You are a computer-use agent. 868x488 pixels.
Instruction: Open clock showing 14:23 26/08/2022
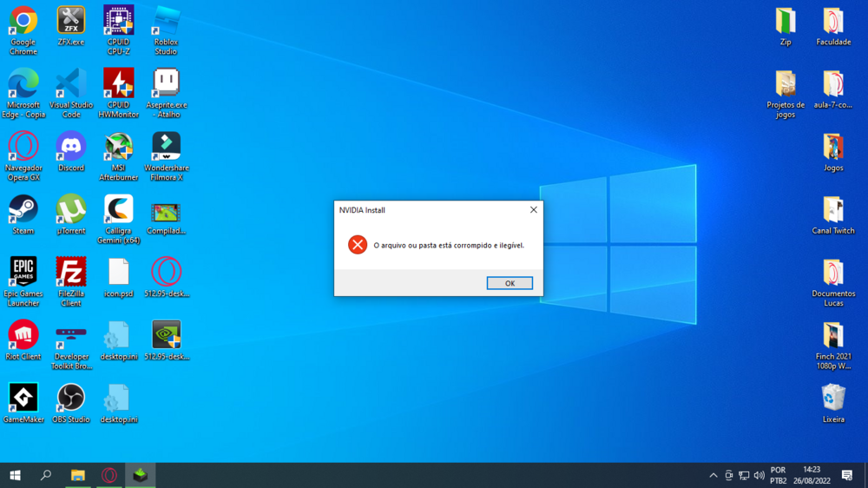pyautogui.click(x=812, y=475)
